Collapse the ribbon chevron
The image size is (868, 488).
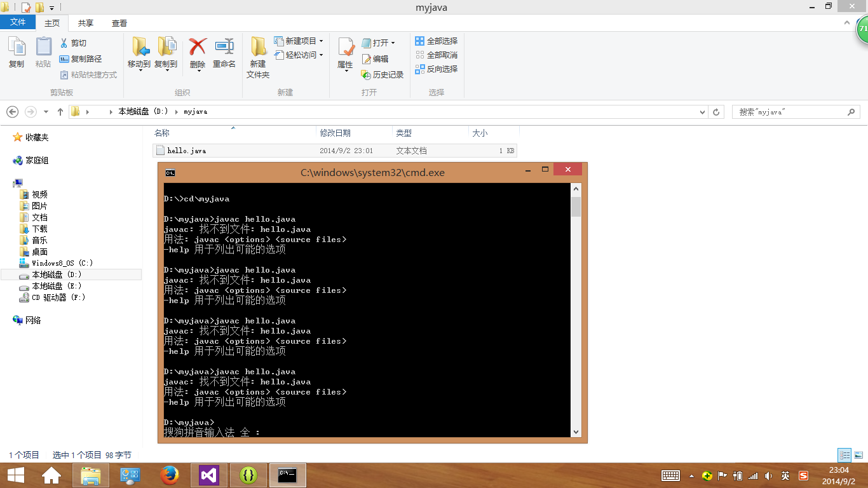click(x=847, y=23)
